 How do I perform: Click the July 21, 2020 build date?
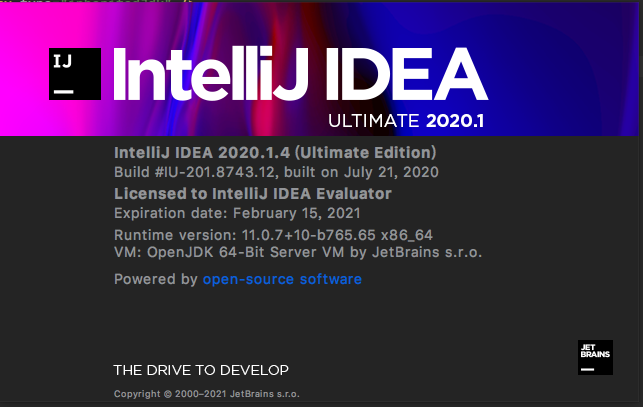(391, 172)
